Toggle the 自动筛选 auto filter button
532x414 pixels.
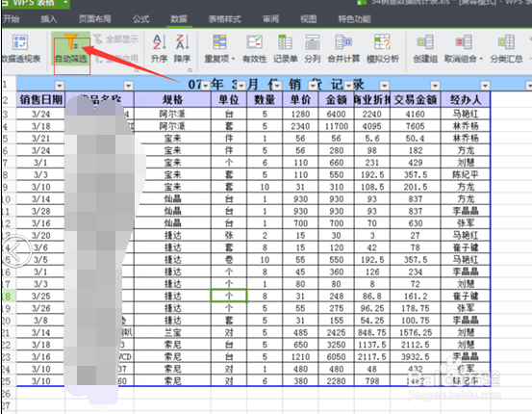[x=71, y=49]
